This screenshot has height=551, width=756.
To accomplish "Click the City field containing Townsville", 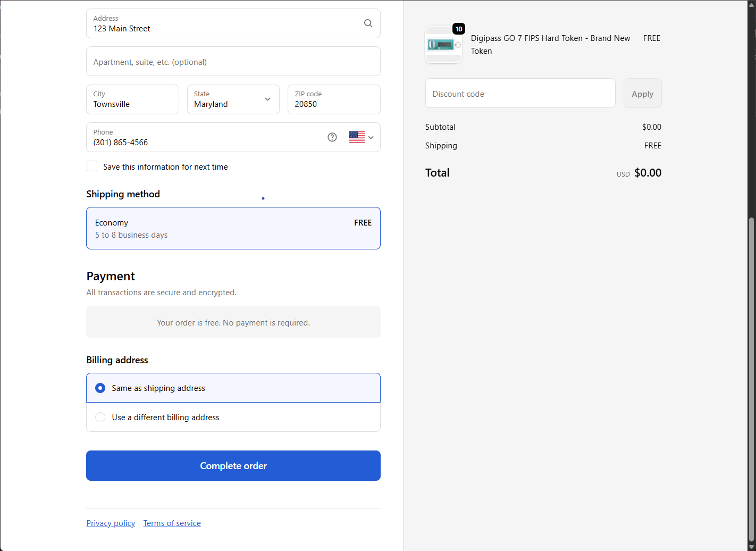I will [x=132, y=100].
